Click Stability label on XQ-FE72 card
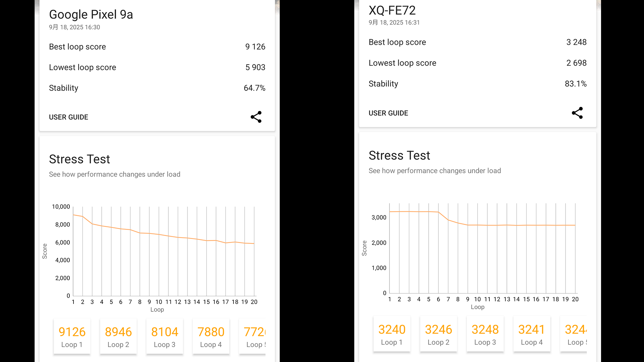Screen dimensions: 644x362 tap(383, 83)
